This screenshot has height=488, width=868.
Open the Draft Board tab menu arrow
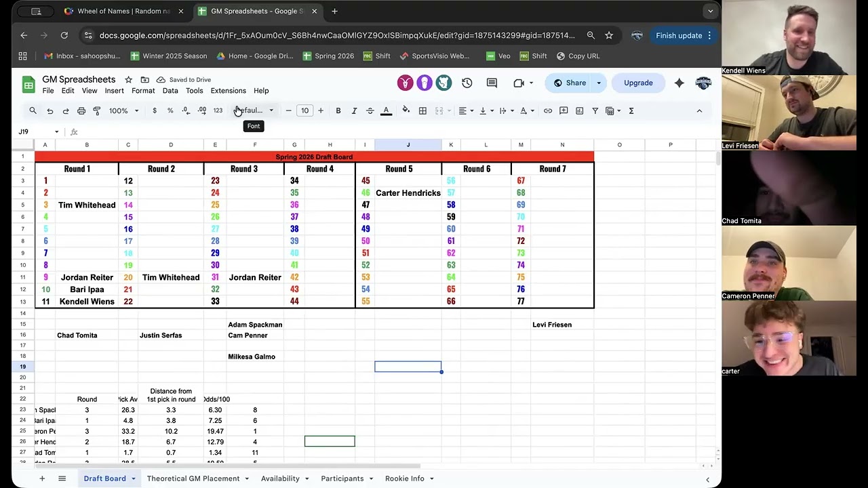point(134,479)
